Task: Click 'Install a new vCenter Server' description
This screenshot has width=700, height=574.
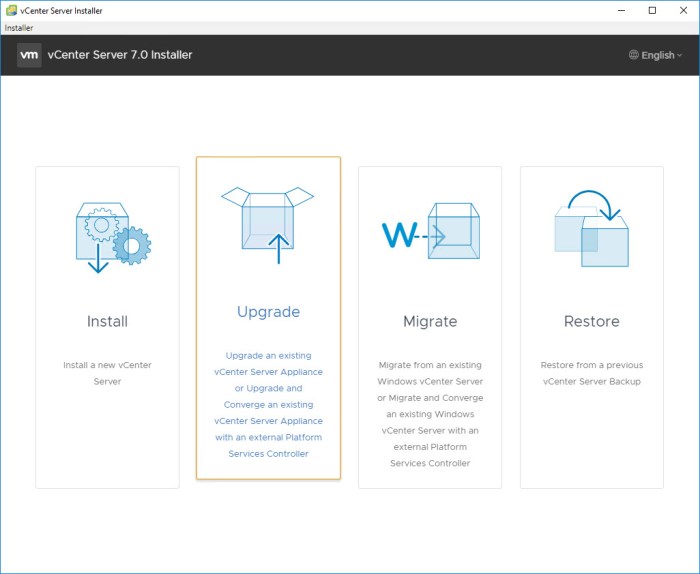Action: (x=107, y=373)
